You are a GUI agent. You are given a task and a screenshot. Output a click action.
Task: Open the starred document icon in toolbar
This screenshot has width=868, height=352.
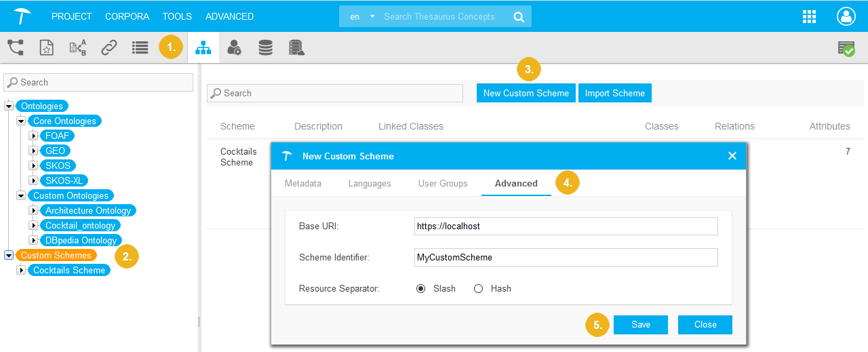pyautogui.click(x=46, y=47)
